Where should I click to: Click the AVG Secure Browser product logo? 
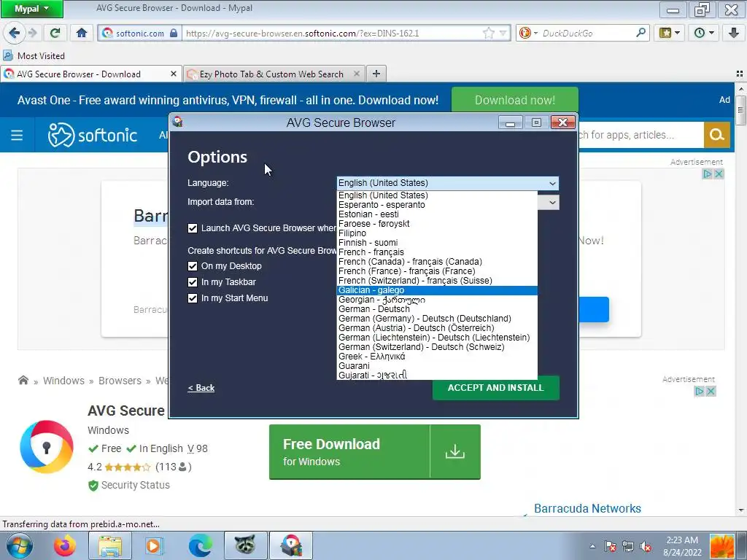click(46, 447)
